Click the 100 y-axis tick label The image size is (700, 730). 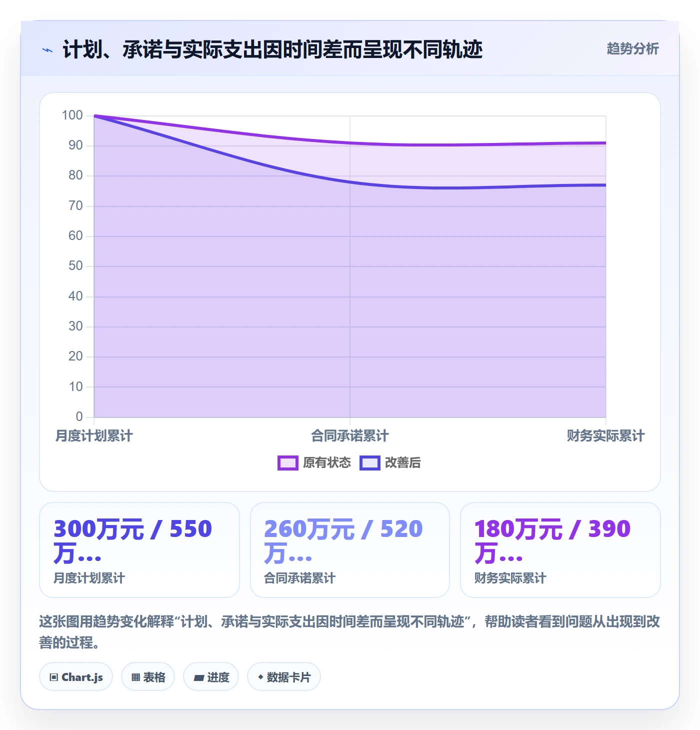(x=72, y=115)
